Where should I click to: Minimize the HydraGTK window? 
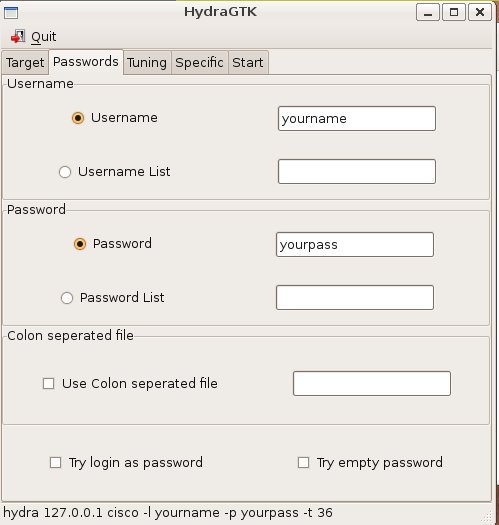(428, 12)
